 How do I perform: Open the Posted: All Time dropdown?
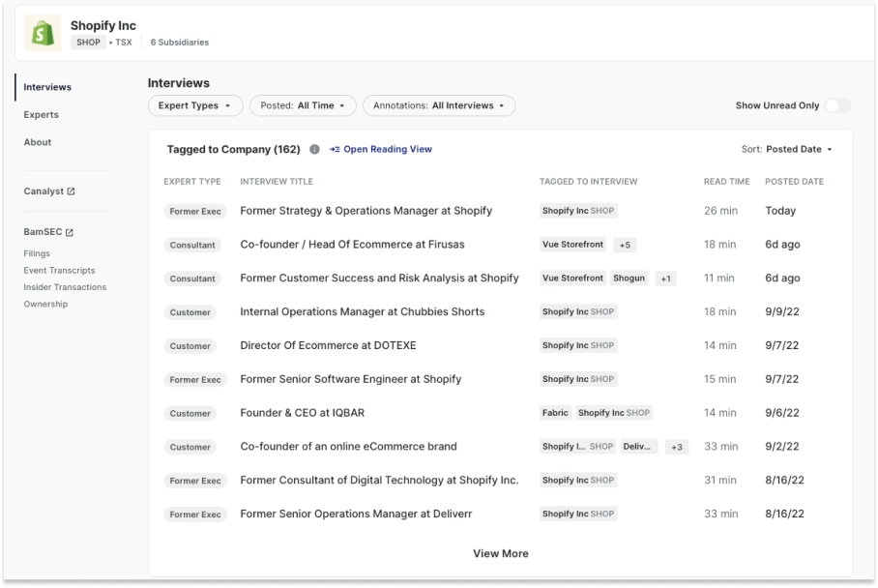point(303,105)
